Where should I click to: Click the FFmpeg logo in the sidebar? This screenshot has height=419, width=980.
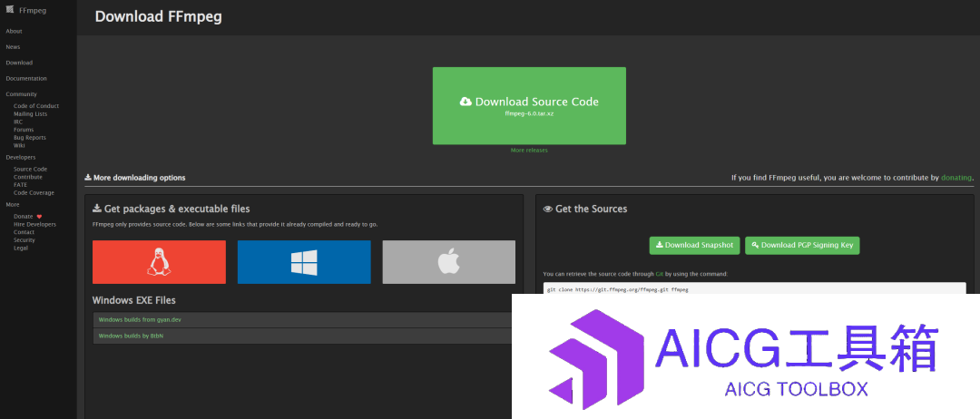10,9
